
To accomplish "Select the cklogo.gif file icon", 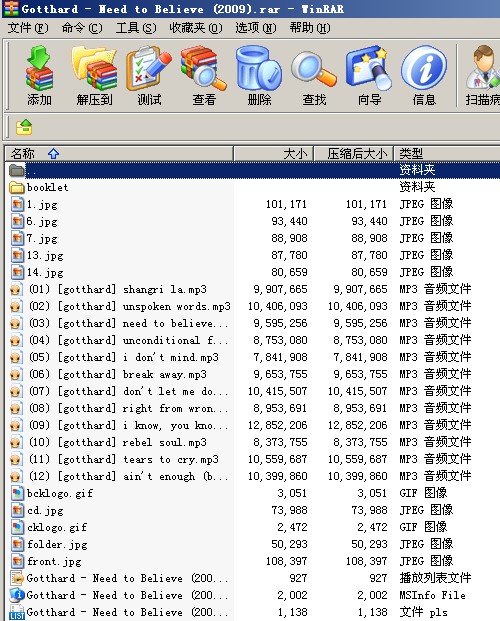I will click(17, 527).
